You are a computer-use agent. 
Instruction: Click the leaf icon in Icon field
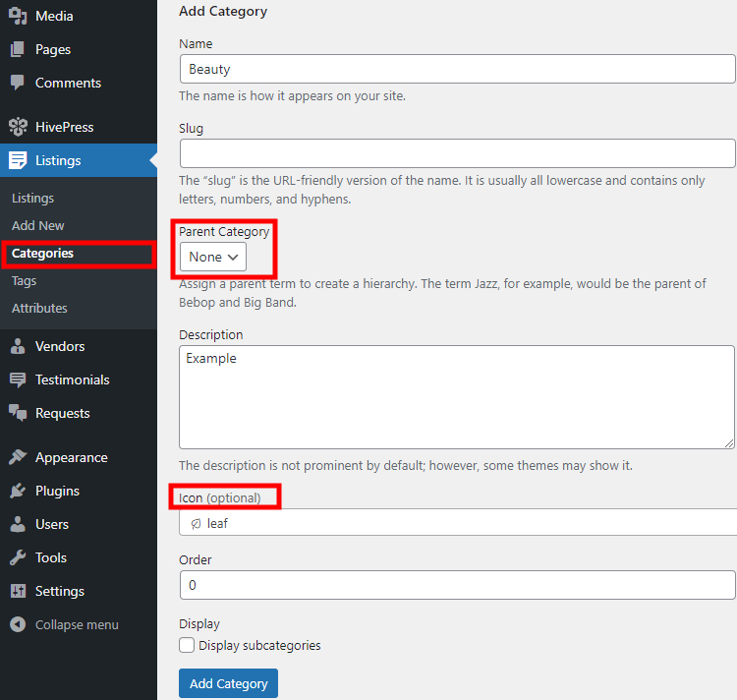[196, 524]
